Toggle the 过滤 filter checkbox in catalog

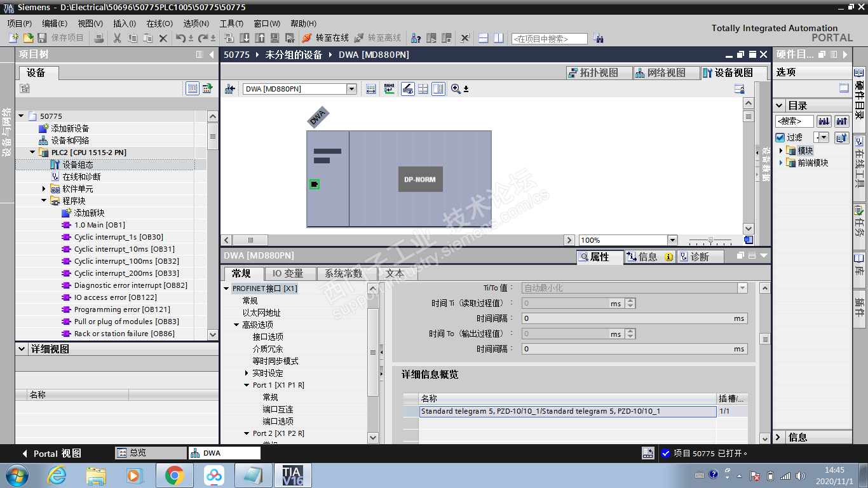(x=780, y=137)
